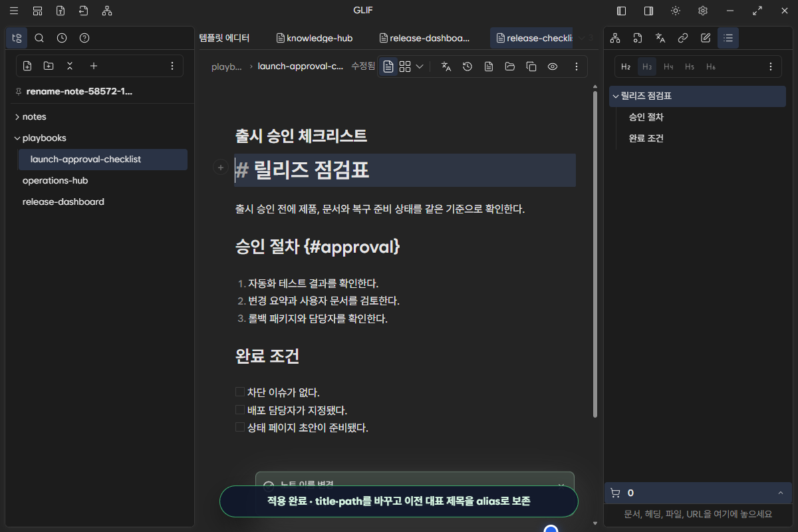Click the open folder icon in editor toolbar
The width and height of the screenshot is (798, 532).
510,66
